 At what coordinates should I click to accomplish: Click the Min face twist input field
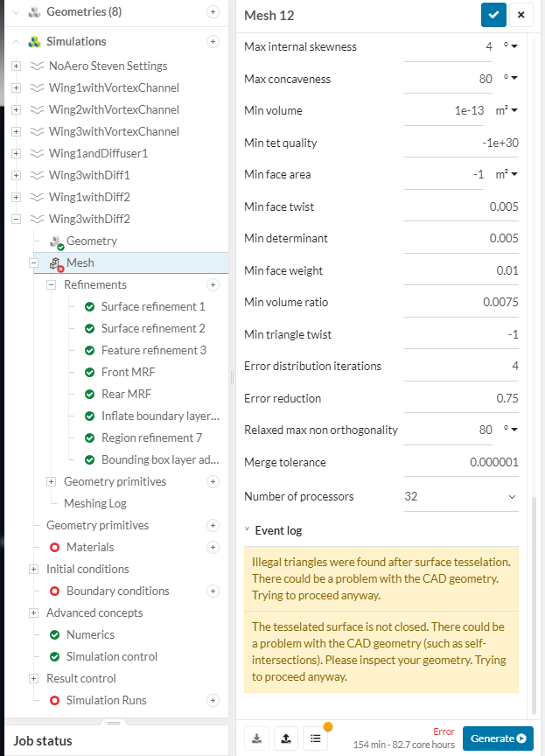(462, 206)
